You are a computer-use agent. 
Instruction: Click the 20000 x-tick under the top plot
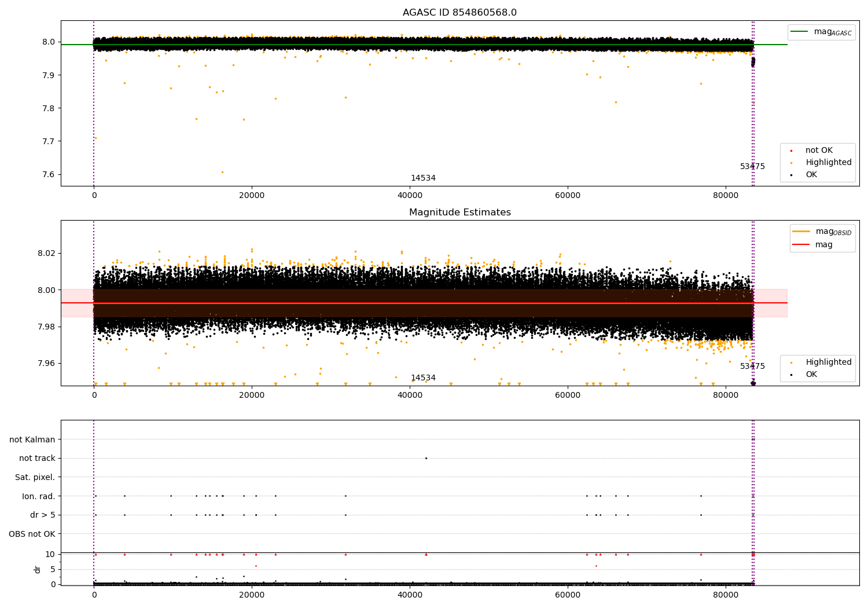252,196
